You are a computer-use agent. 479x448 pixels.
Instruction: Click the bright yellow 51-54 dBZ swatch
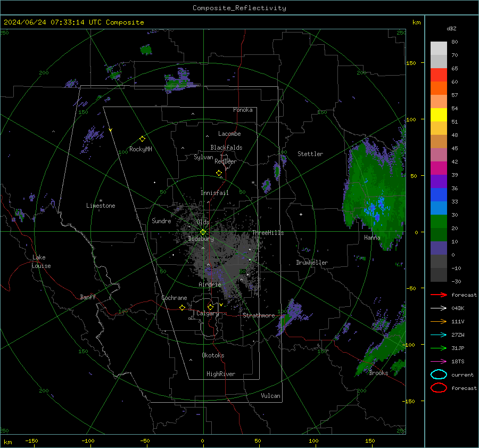(439, 115)
